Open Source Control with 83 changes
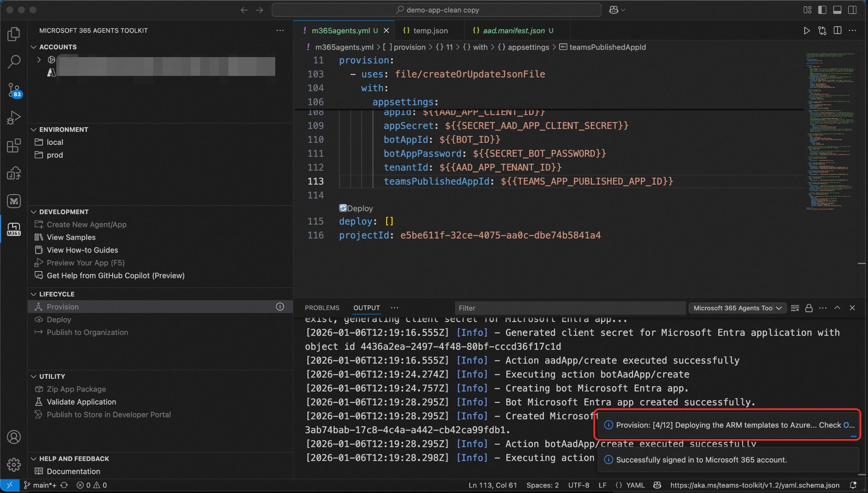 (x=14, y=90)
